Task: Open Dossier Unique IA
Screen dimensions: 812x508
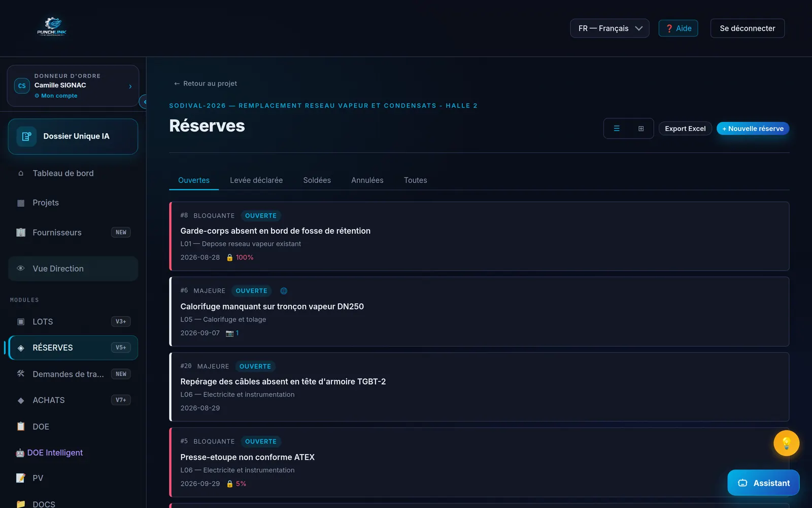Action: coord(73,136)
